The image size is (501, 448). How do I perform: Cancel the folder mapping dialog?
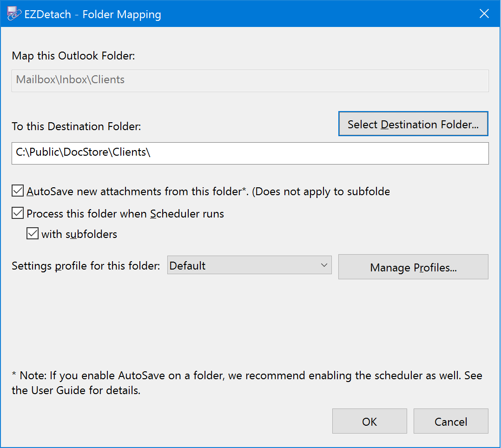pos(451,421)
